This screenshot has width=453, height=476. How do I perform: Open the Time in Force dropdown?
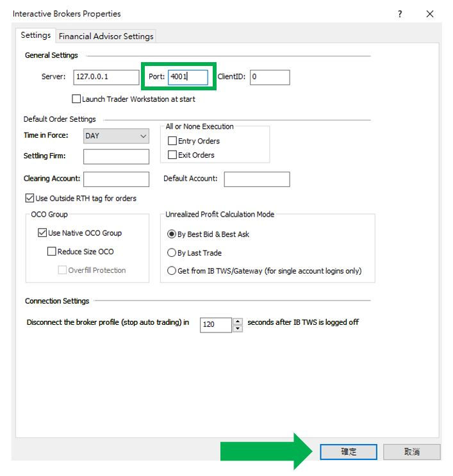[116, 136]
